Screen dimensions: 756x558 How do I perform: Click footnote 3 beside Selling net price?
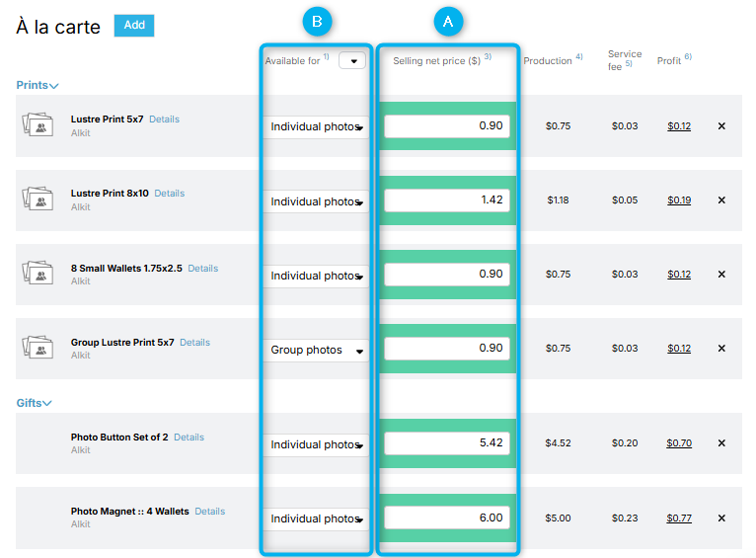pos(488,57)
